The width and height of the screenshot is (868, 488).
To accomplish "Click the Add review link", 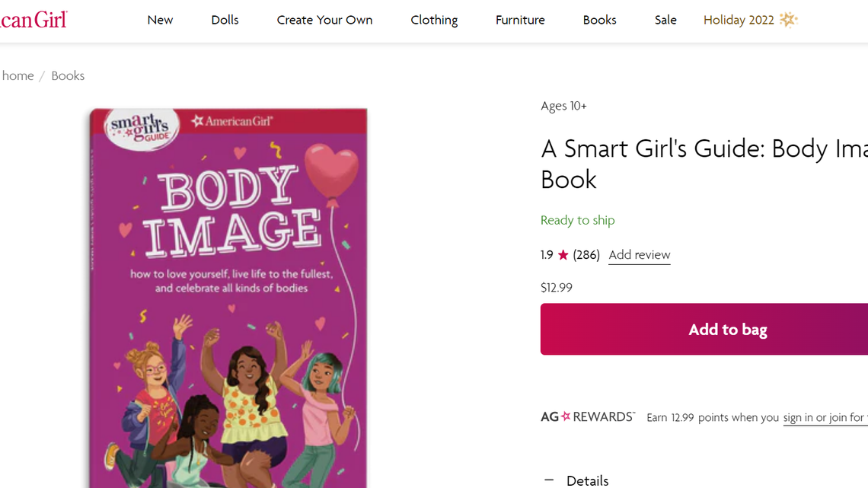I will click(640, 255).
